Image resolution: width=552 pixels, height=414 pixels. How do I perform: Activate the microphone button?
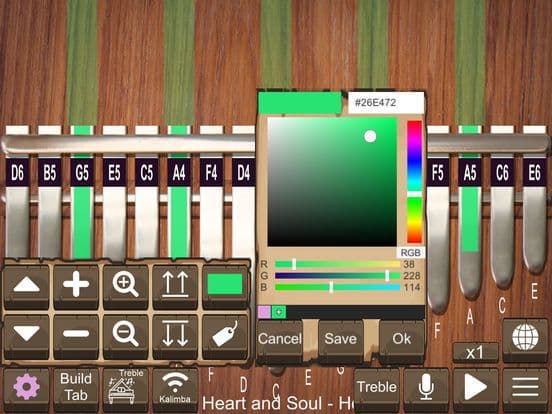[x=426, y=389]
